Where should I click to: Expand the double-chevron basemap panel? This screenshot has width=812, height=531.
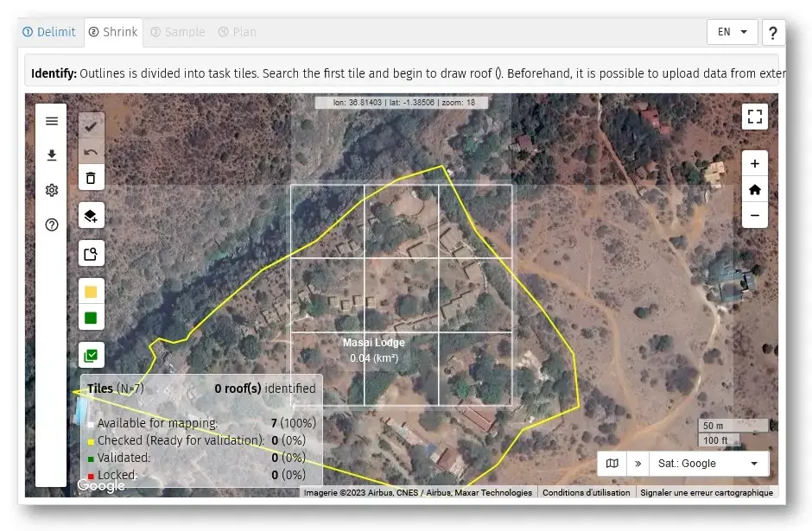point(638,464)
